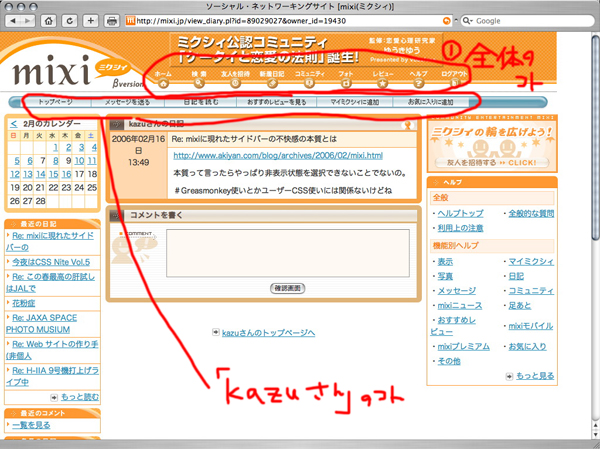Open 全般的な質問 help link

tap(531, 213)
